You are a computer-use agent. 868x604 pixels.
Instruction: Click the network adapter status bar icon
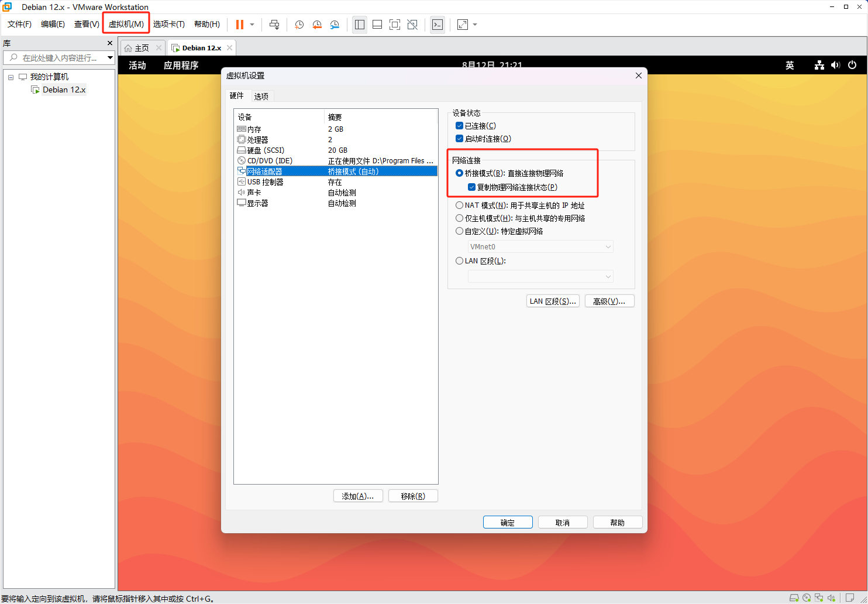click(819, 598)
